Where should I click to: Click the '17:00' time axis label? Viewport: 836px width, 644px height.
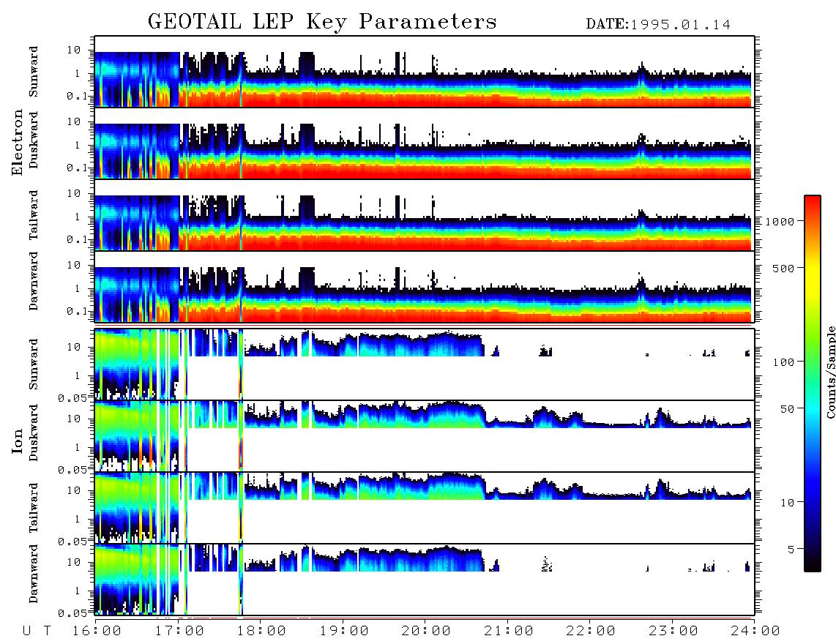click(x=179, y=631)
